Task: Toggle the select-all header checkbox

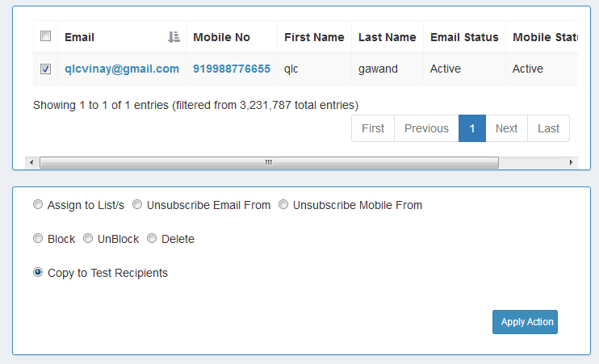Action: click(x=46, y=36)
